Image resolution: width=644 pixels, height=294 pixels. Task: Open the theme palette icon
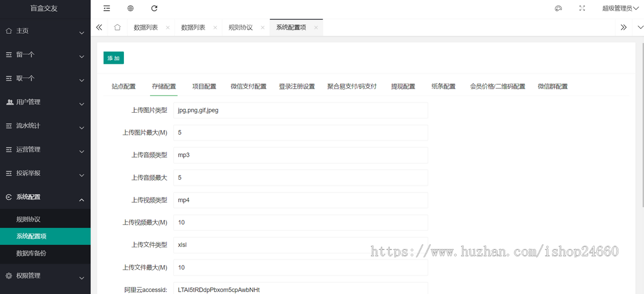click(558, 8)
